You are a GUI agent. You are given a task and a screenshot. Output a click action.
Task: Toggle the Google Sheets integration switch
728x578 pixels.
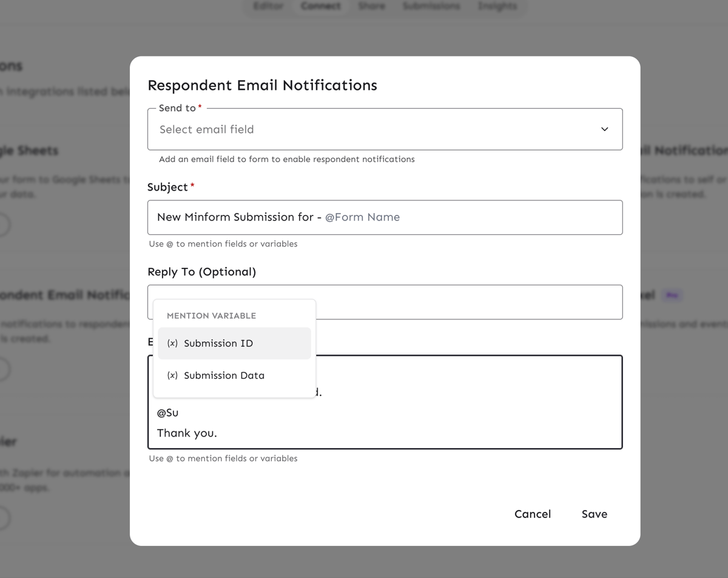pos(3,225)
